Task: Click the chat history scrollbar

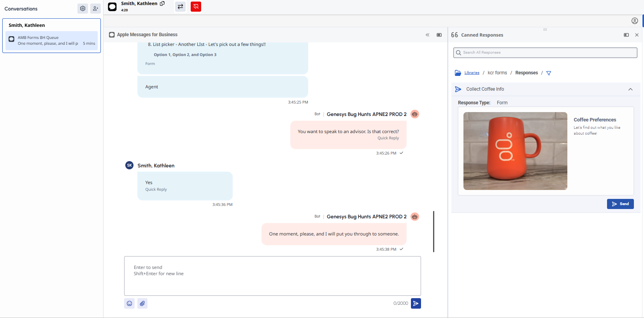Action: pos(433,232)
